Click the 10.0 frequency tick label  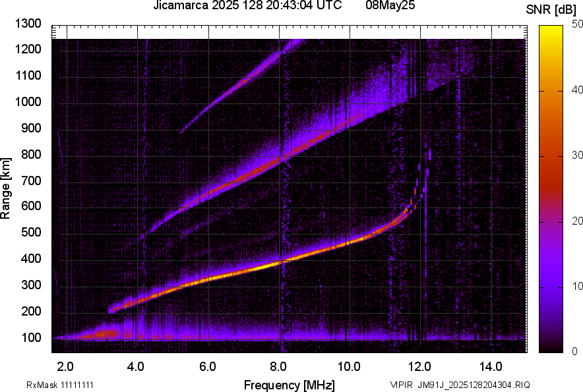(x=349, y=367)
